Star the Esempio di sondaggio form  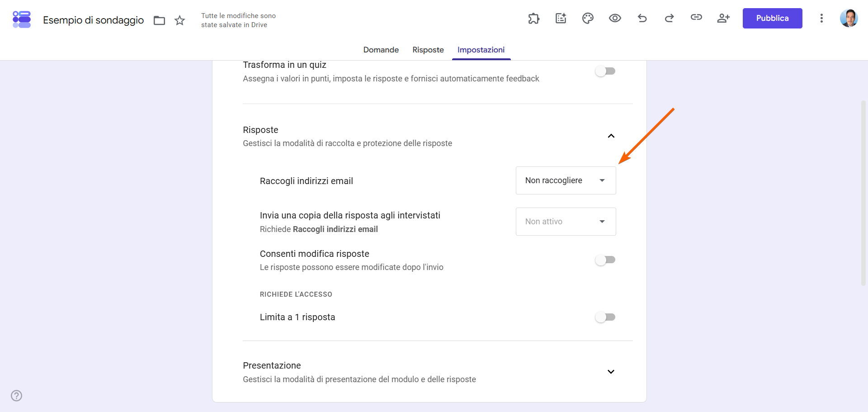click(180, 20)
